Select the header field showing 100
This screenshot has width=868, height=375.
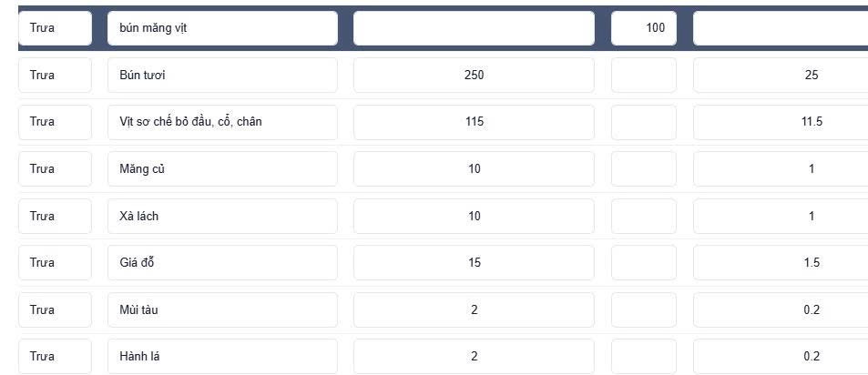tap(644, 27)
